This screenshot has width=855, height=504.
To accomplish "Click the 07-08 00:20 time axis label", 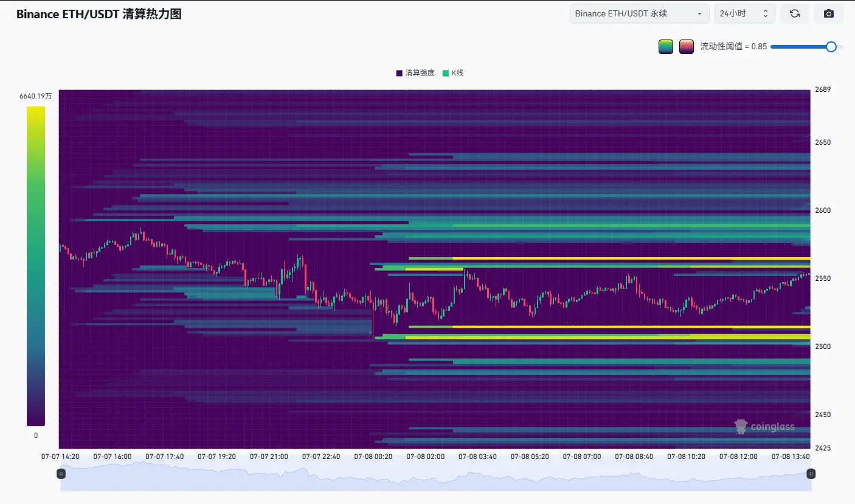I will tap(373, 456).
